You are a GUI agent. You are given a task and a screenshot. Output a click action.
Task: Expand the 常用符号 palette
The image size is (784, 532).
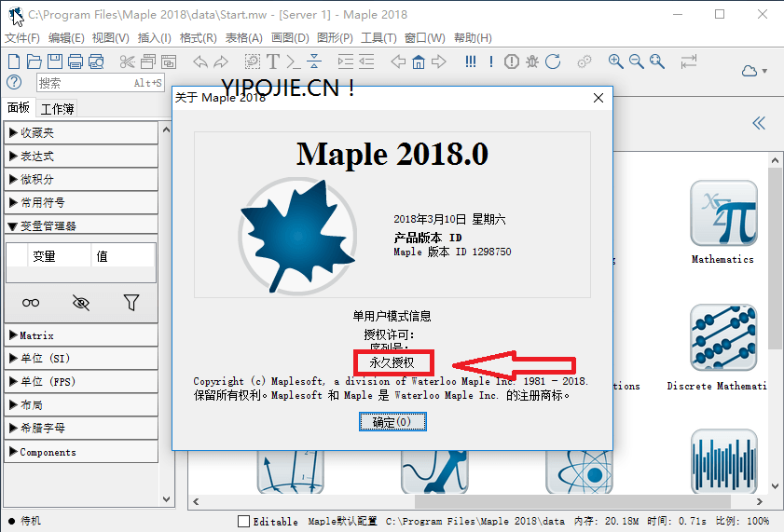click(x=81, y=202)
